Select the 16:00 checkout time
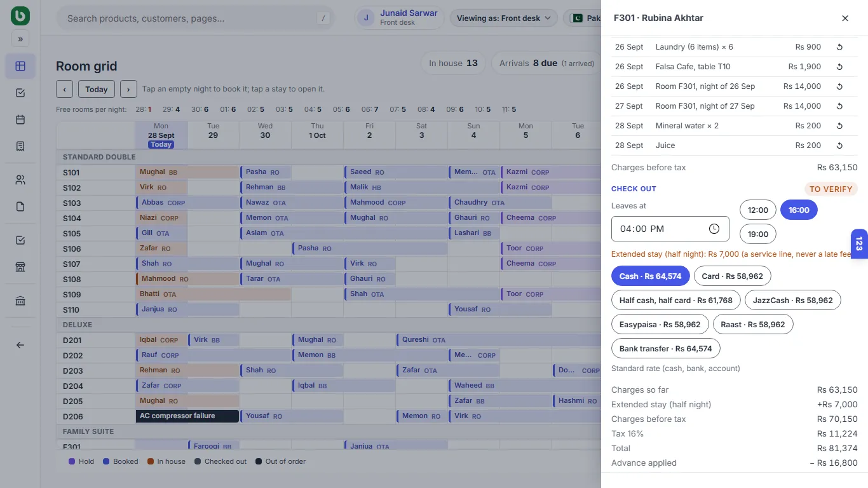 [x=799, y=210]
